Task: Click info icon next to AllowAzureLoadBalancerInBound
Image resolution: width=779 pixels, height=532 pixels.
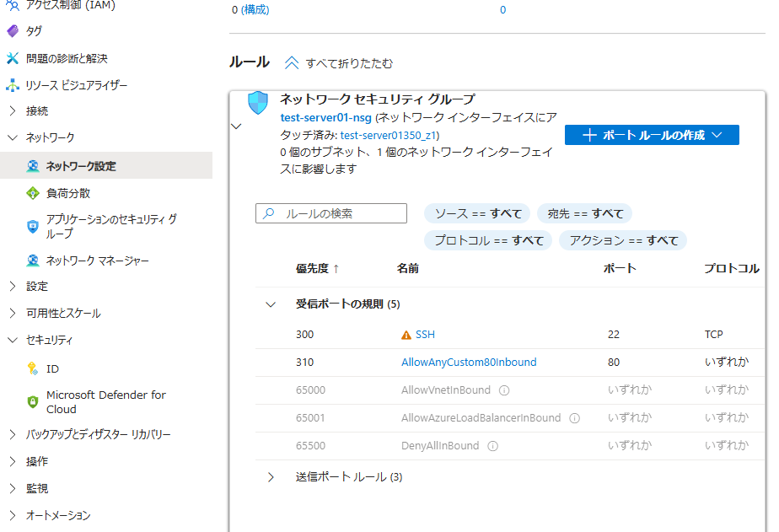Action: [x=574, y=418]
